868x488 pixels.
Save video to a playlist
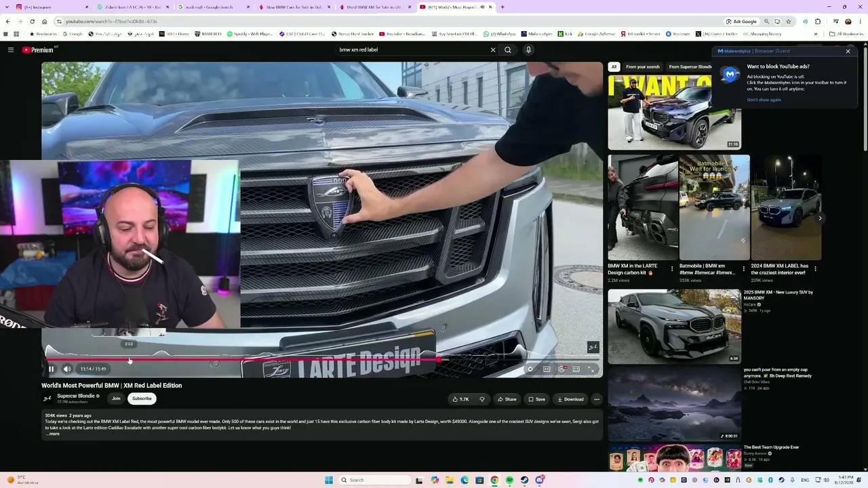point(536,399)
